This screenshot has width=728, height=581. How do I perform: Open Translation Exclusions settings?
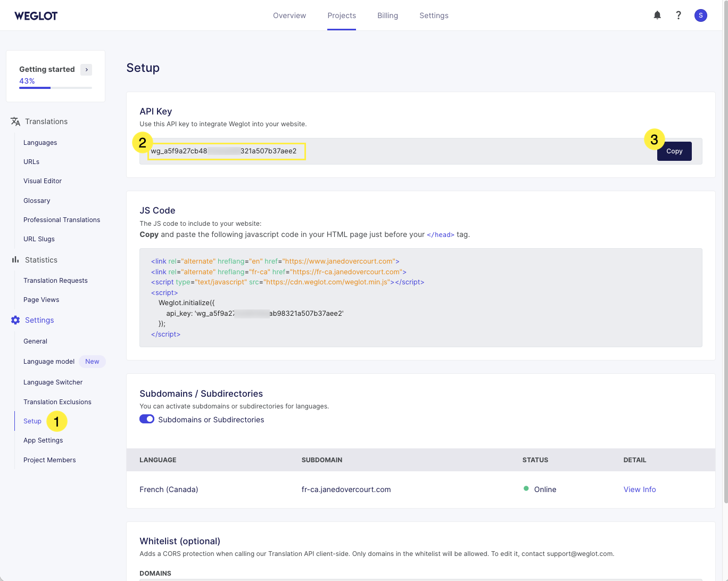click(57, 402)
